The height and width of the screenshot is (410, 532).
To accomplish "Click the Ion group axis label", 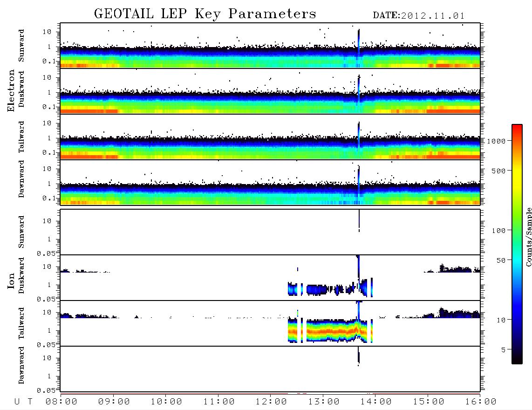I will [11, 280].
